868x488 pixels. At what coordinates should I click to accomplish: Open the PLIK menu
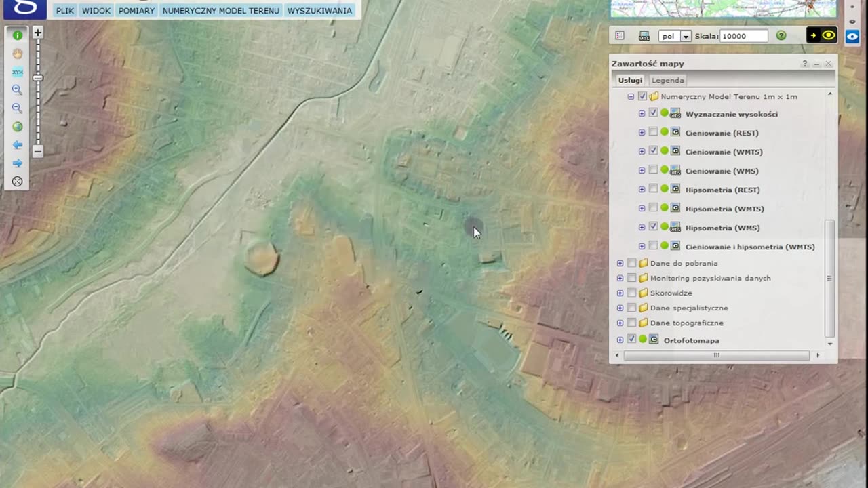65,11
